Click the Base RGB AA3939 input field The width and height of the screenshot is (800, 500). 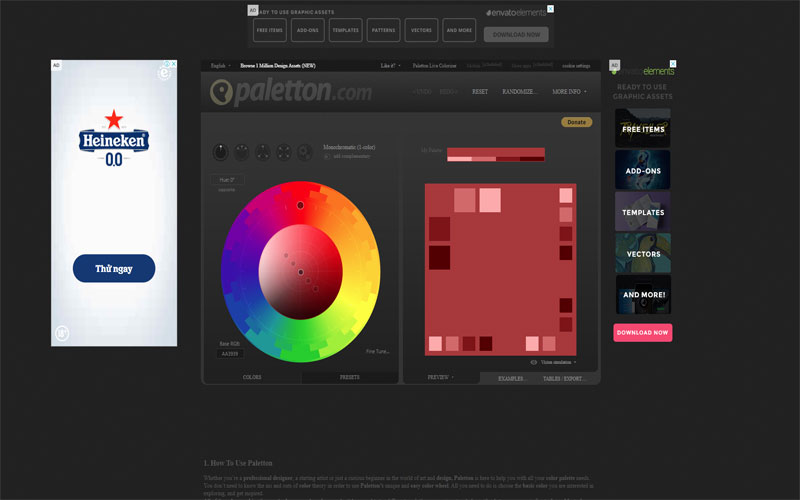pos(230,354)
